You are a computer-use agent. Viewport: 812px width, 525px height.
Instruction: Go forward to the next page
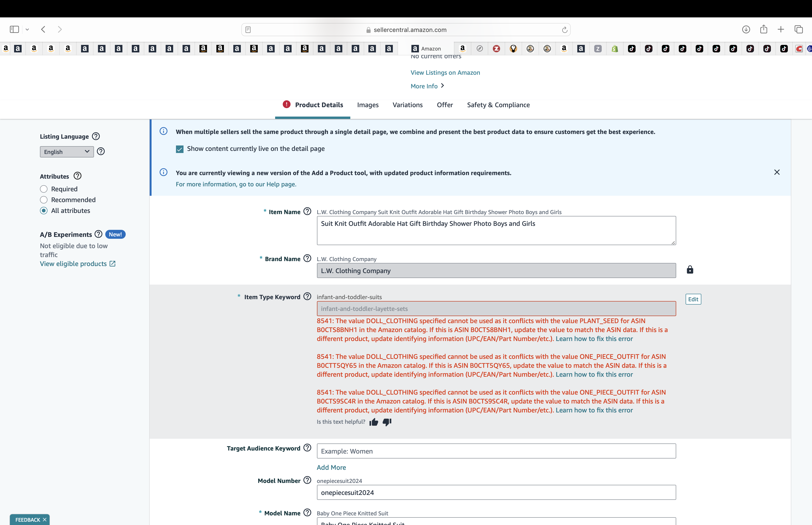(60, 29)
